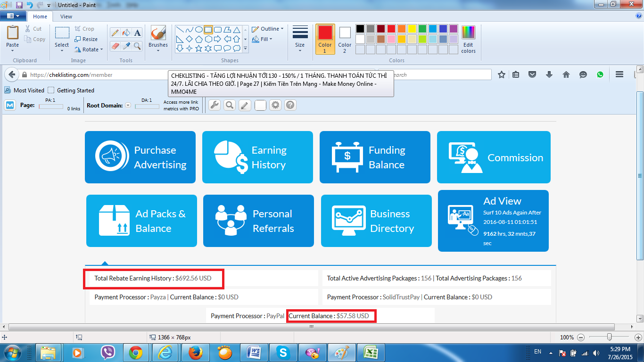Viewport: 644px width, 362px height.
Task: Open Edit colors dialog
Action: coord(468,39)
